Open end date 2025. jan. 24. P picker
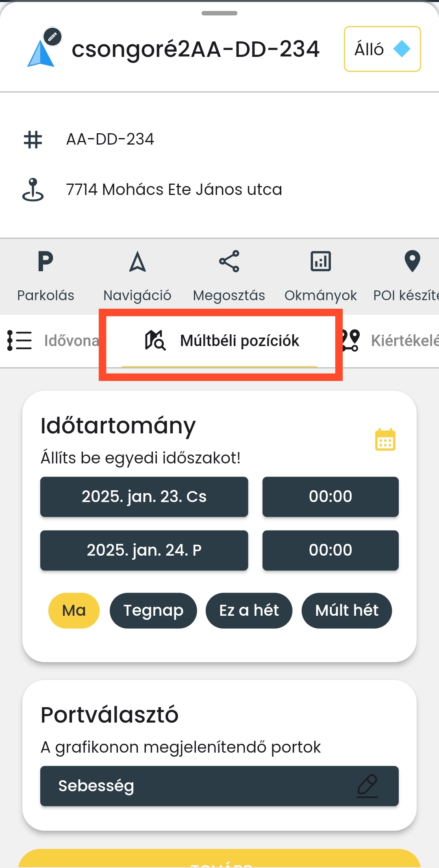This screenshot has width=439, height=868. [x=144, y=550]
